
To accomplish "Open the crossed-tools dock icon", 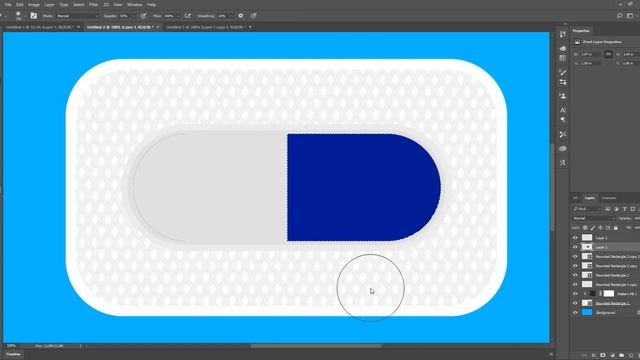I will 563,134.
